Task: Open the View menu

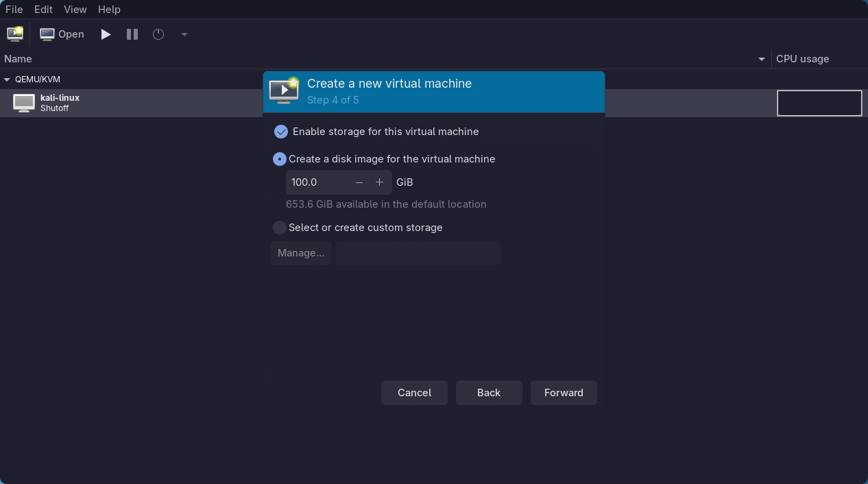Action: coord(75,9)
